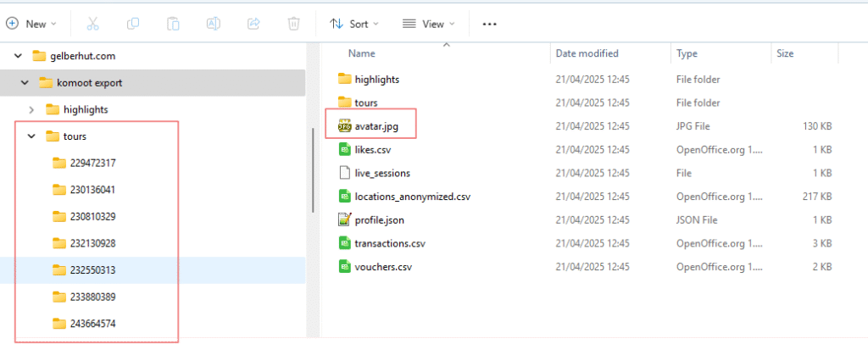This screenshot has height=344, width=868.
Task: Click the Rename icon in toolbar
Action: (213, 24)
